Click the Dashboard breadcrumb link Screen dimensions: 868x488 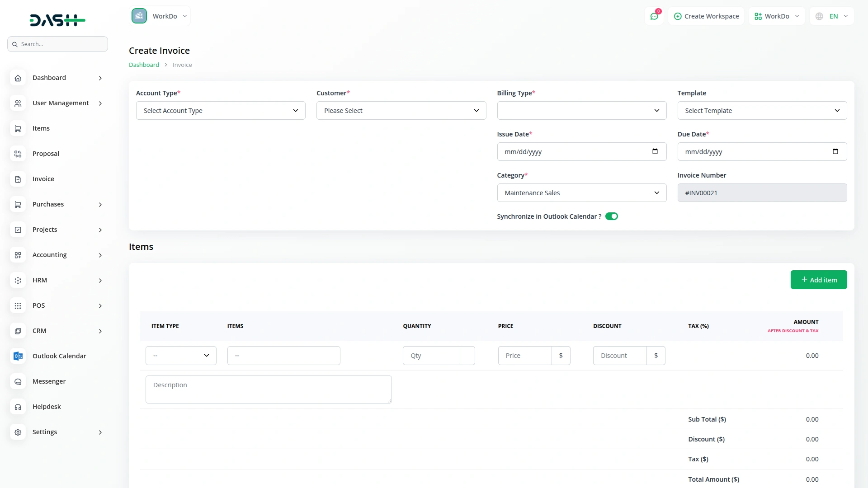(x=144, y=65)
